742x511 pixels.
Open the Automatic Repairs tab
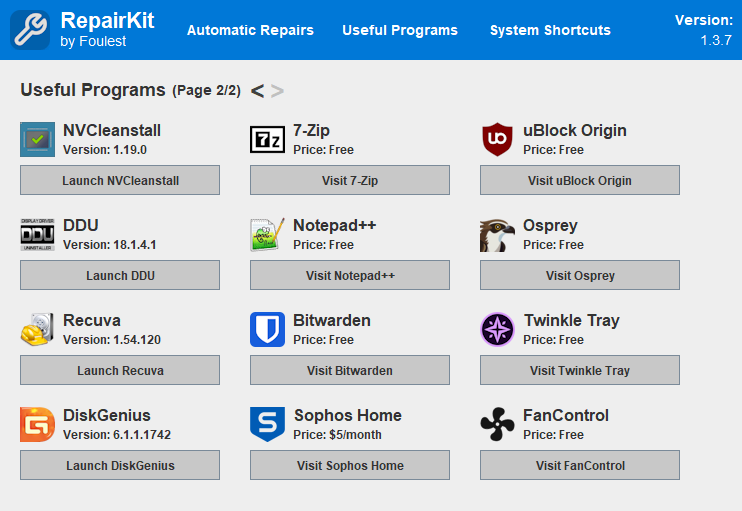click(250, 30)
